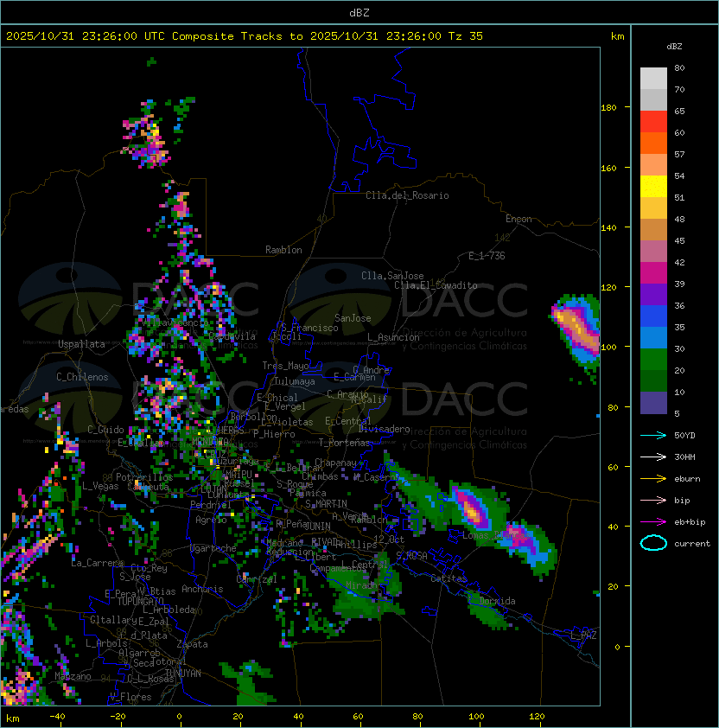This screenshot has width=719, height=728.
Task: Click the 'Clla.del_Rosario' map label
Action: click(407, 195)
